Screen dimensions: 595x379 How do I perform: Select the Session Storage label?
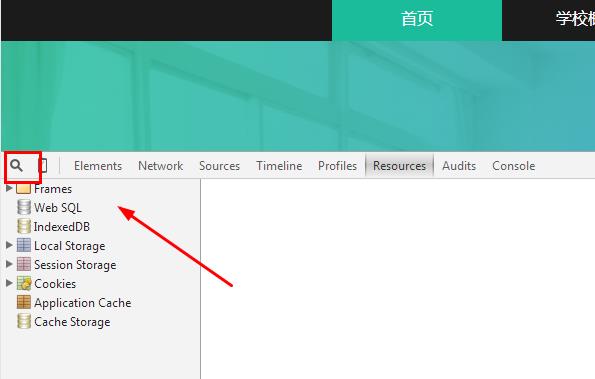pyautogui.click(x=75, y=265)
